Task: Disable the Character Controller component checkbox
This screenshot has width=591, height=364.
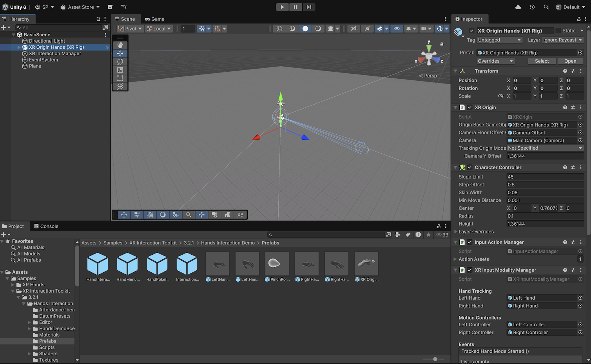Action: tap(470, 167)
